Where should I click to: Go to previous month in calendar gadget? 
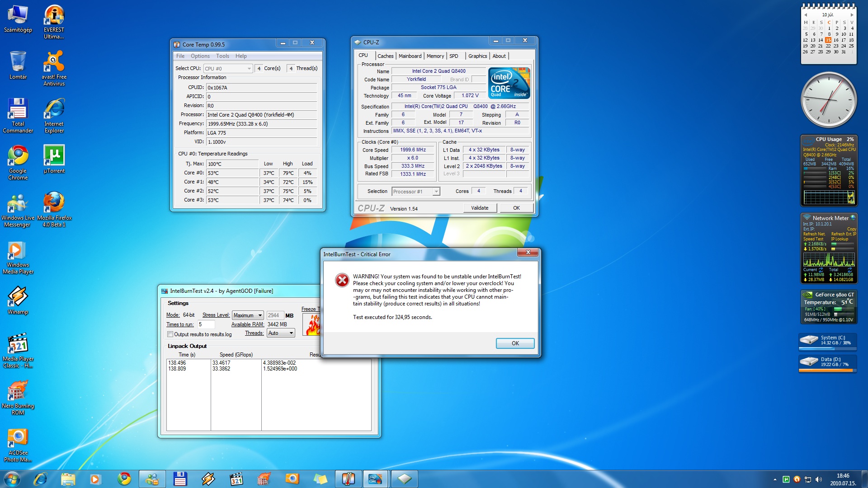806,15
